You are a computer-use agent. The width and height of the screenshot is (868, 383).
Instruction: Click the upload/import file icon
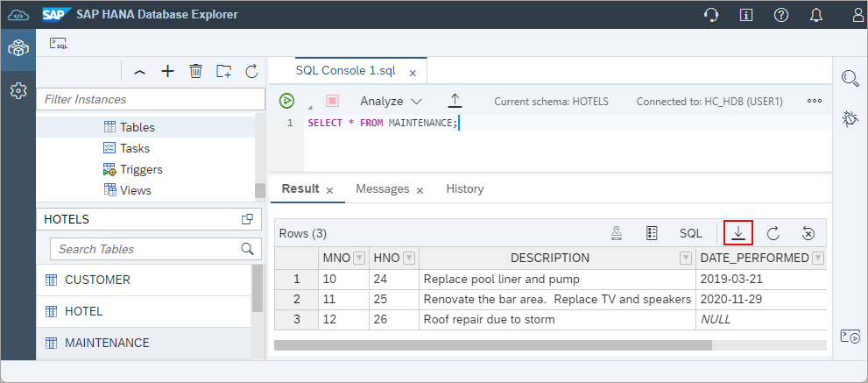pos(455,100)
